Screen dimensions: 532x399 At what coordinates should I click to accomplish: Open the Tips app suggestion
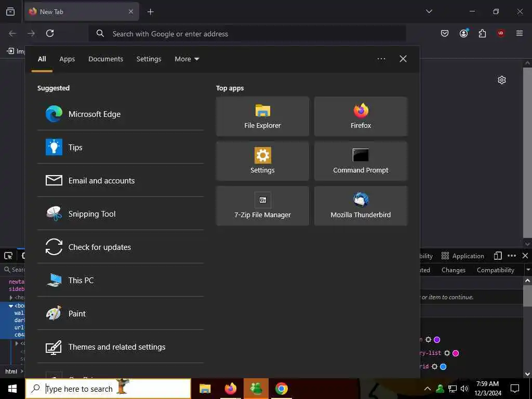(120, 147)
